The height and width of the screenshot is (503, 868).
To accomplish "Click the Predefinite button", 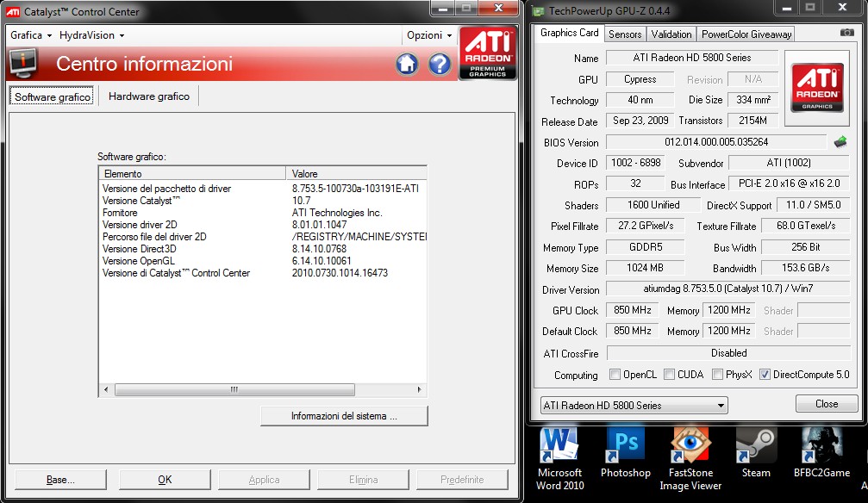I will [x=462, y=480].
